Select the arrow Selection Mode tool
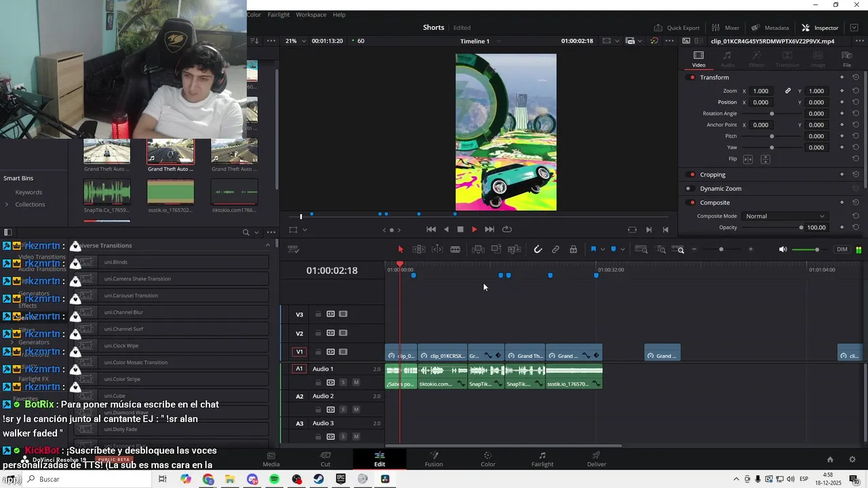868x488 pixels. 400,249
